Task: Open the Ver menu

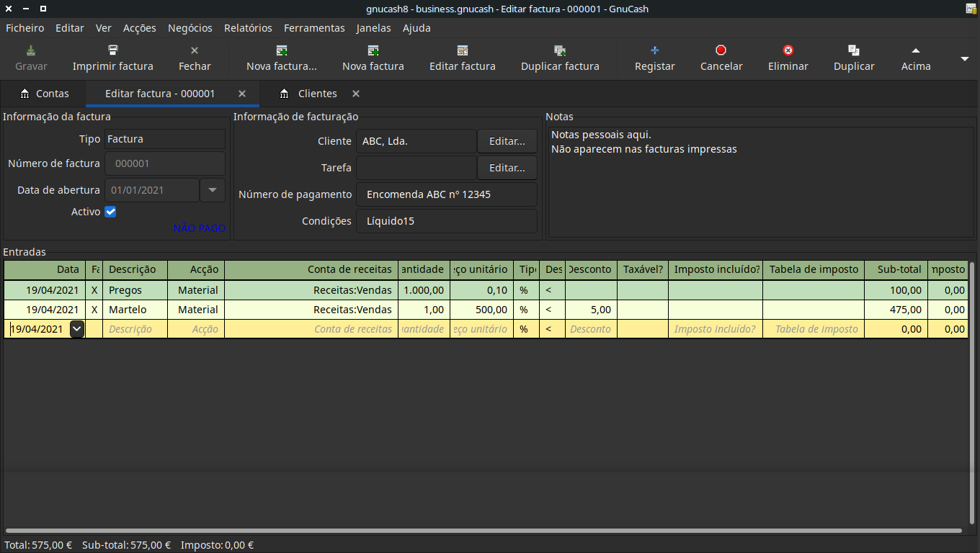Action: tap(104, 28)
